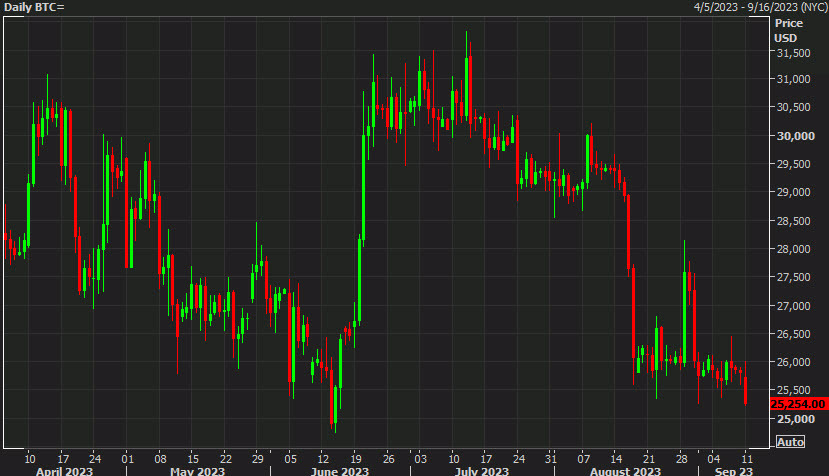
Task: Click the 21 date tick in August
Action: [649, 459]
